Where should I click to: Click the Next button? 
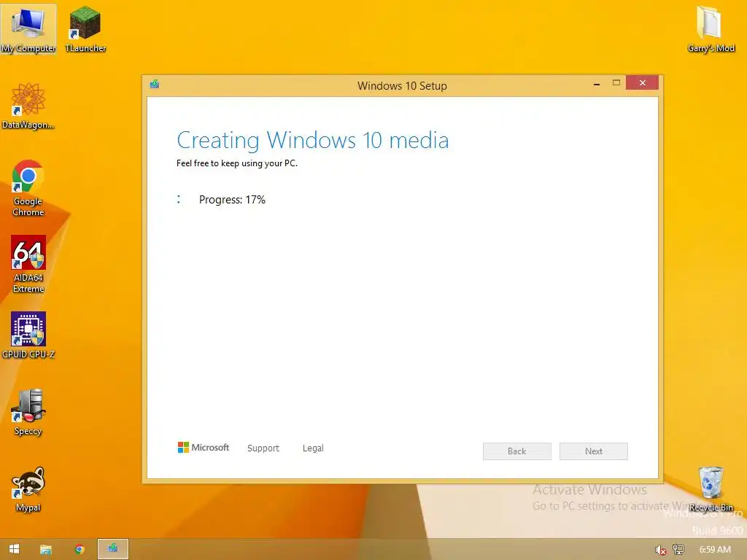click(x=594, y=451)
